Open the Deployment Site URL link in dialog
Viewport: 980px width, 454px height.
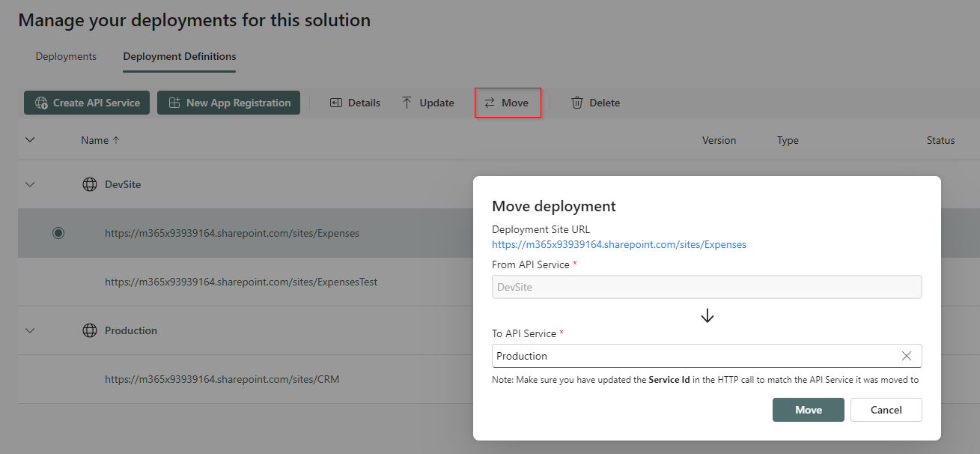coord(618,244)
